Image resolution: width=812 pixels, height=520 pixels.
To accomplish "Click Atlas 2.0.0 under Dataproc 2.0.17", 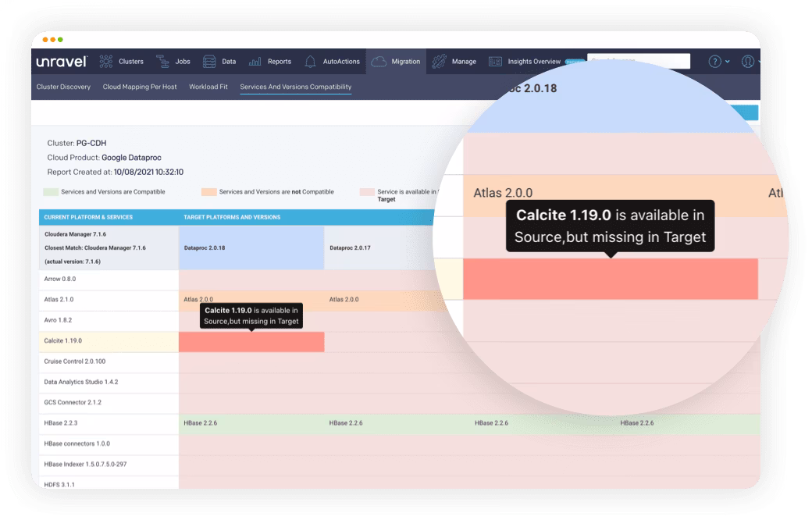I will coord(344,300).
